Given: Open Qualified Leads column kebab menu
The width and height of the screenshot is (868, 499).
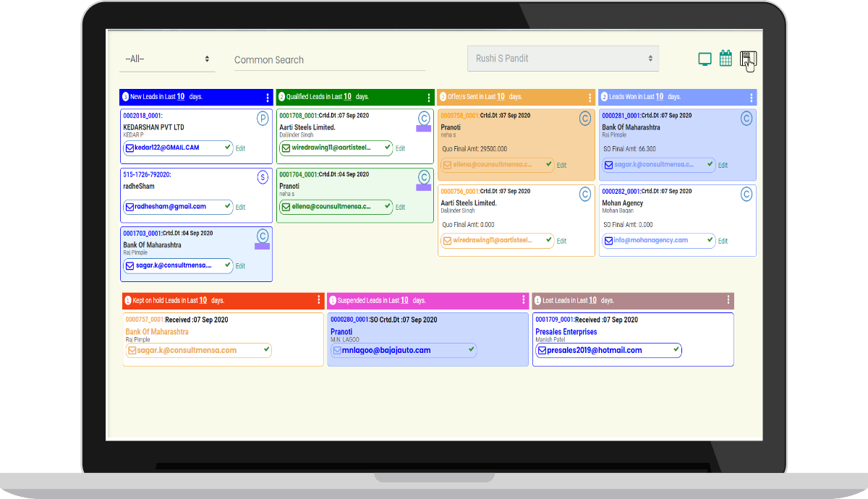Looking at the screenshot, I should pyautogui.click(x=428, y=98).
